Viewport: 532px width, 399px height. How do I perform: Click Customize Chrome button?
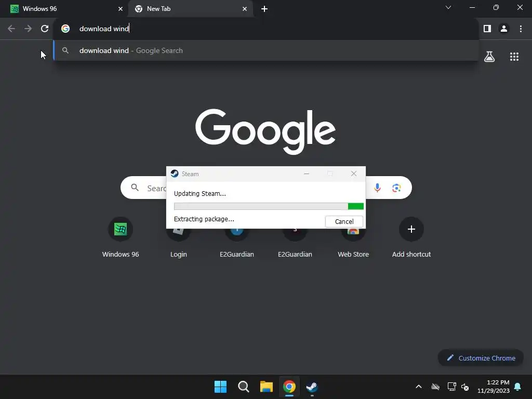pos(481,358)
